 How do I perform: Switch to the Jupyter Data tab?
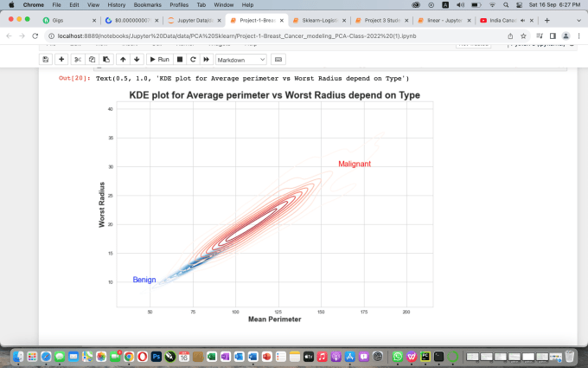coord(195,20)
